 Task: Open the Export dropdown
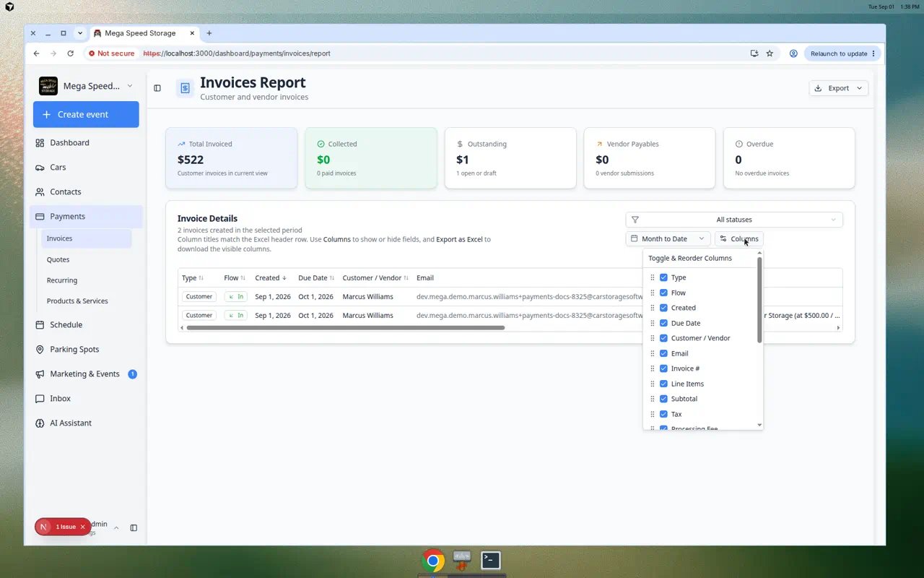point(839,88)
